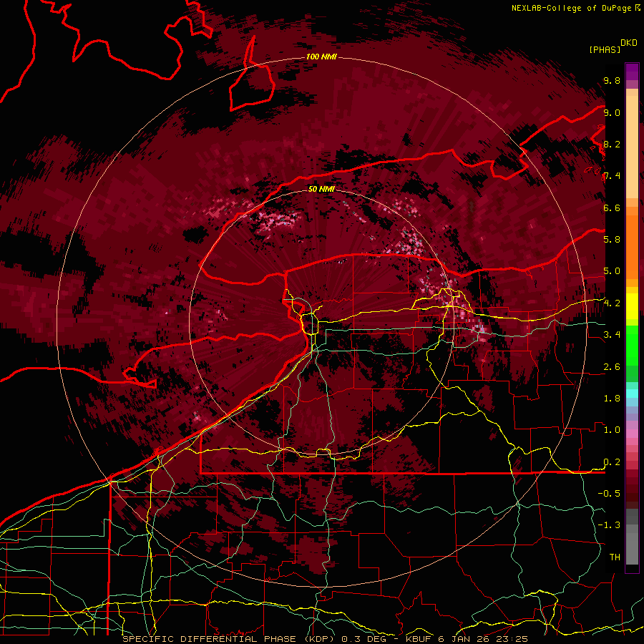Image resolution: width=644 pixels, height=644 pixels.
Task: Click the product title text at bottom
Action: (x=326, y=639)
